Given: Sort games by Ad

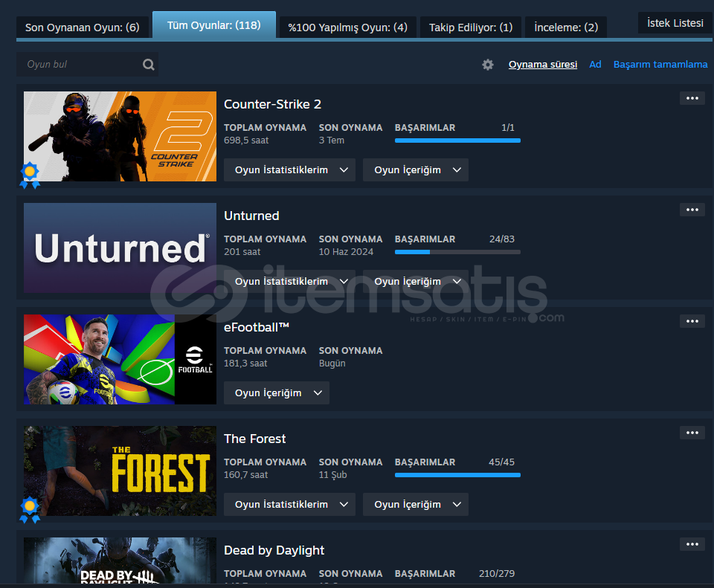Looking at the screenshot, I should pos(595,65).
